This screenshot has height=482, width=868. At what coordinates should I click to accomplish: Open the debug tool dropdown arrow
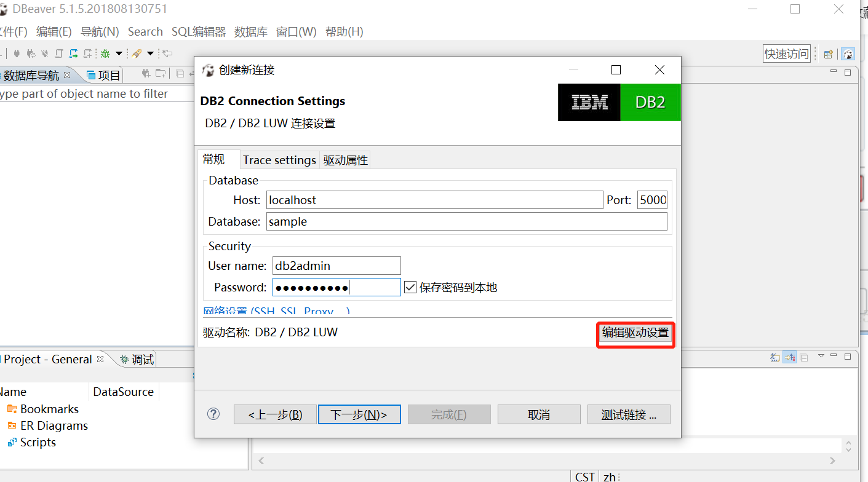point(119,53)
